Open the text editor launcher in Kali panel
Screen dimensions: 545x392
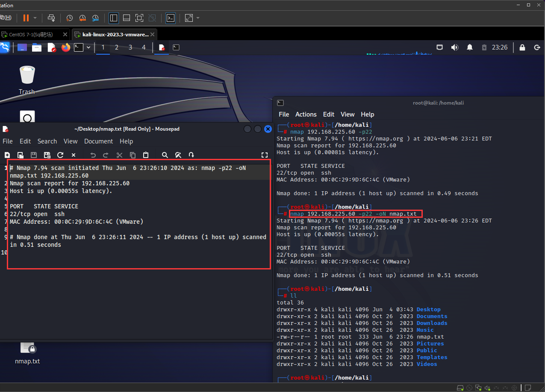click(x=52, y=47)
